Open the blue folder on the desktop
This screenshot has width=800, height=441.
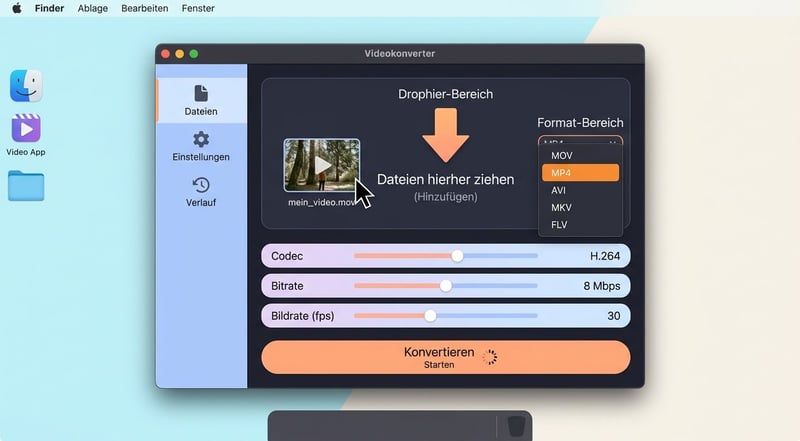click(26, 186)
